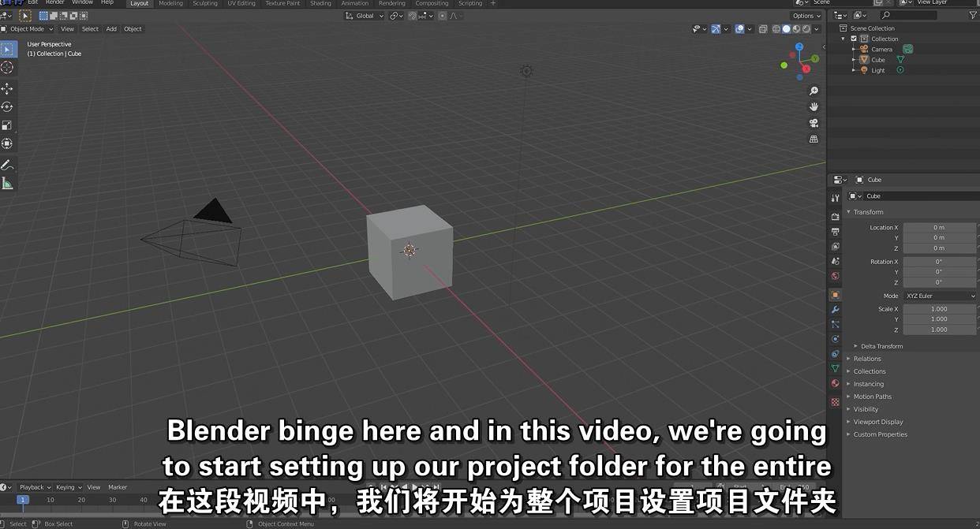Select the Measure tool
The height and width of the screenshot is (529, 980).
coord(8,184)
